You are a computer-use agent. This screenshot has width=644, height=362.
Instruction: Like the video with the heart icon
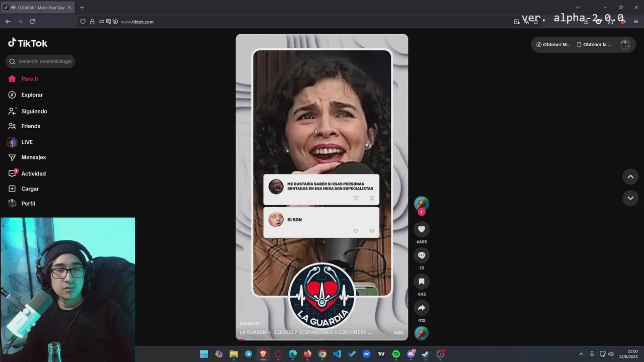point(422,229)
